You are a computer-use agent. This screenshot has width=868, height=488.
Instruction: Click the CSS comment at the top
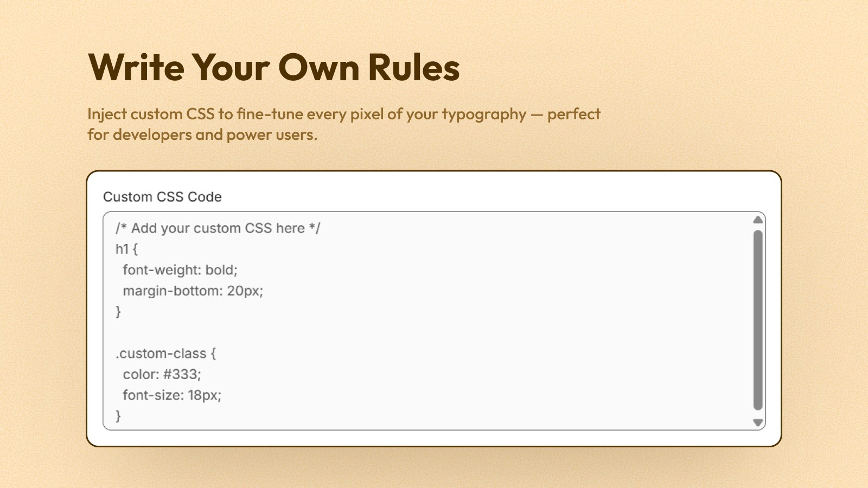click(216, 228)
